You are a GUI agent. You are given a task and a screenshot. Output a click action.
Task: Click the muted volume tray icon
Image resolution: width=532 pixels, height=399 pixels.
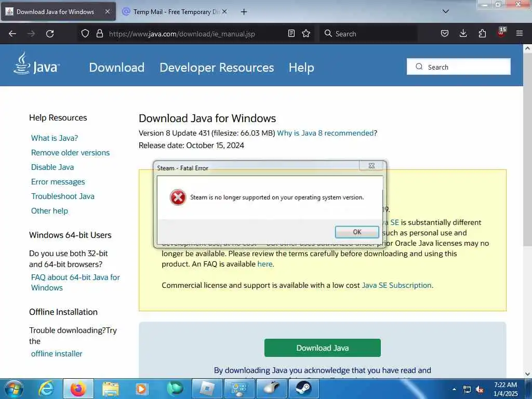click(480, 390)
